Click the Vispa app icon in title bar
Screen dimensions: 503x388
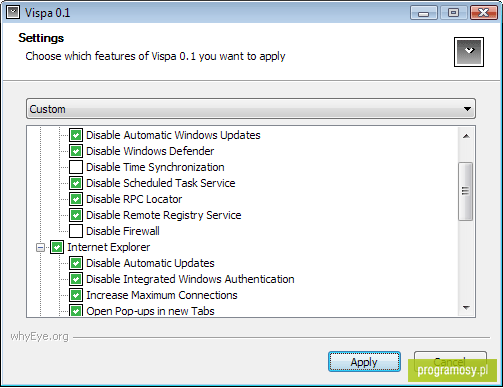[x=13, y=13]
